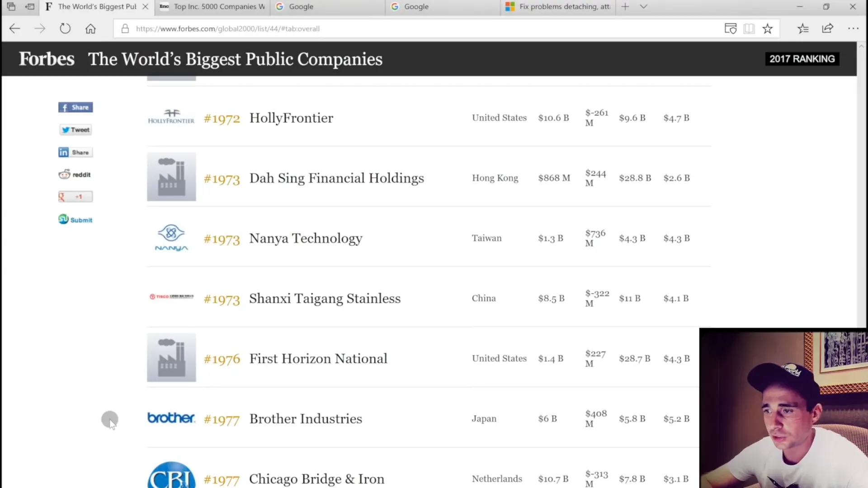Viewport: 868px width, 488px height.
Task: Click the China country cell
Action: [484, 298]
